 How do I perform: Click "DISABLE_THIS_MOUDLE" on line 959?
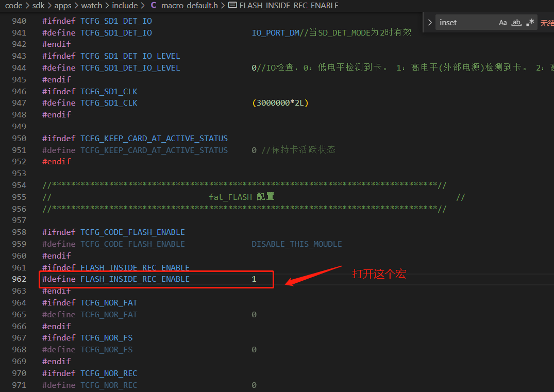click(297, 244)
